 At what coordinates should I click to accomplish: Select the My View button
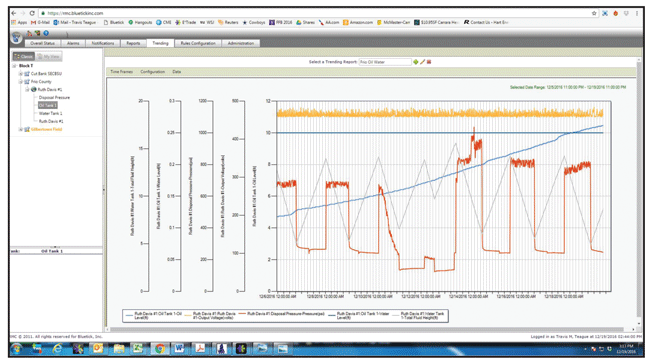[x=49, y=56]
